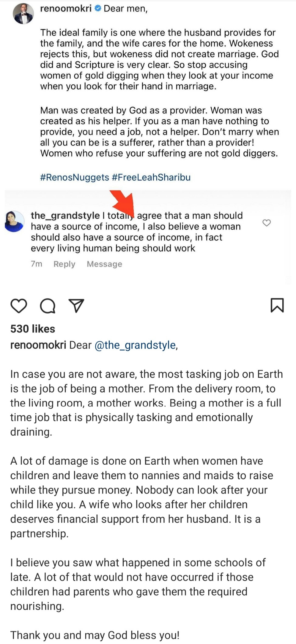Send a Message from the comment options
296x644 pixels.
click(x=104, y=264)
